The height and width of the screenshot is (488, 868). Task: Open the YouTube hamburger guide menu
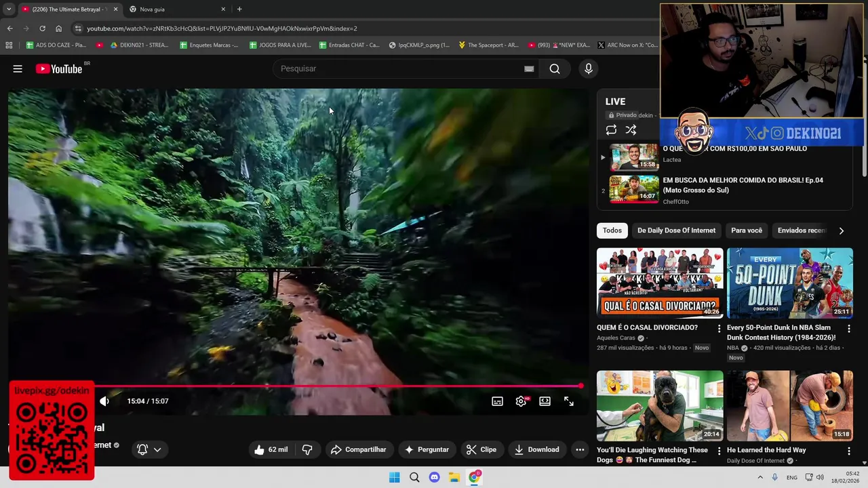(18, 68)
